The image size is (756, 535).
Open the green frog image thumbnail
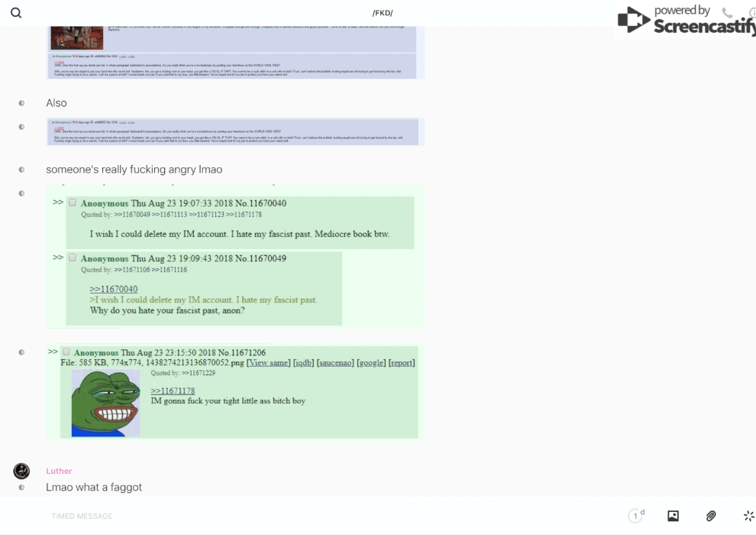tap(105, 403)
